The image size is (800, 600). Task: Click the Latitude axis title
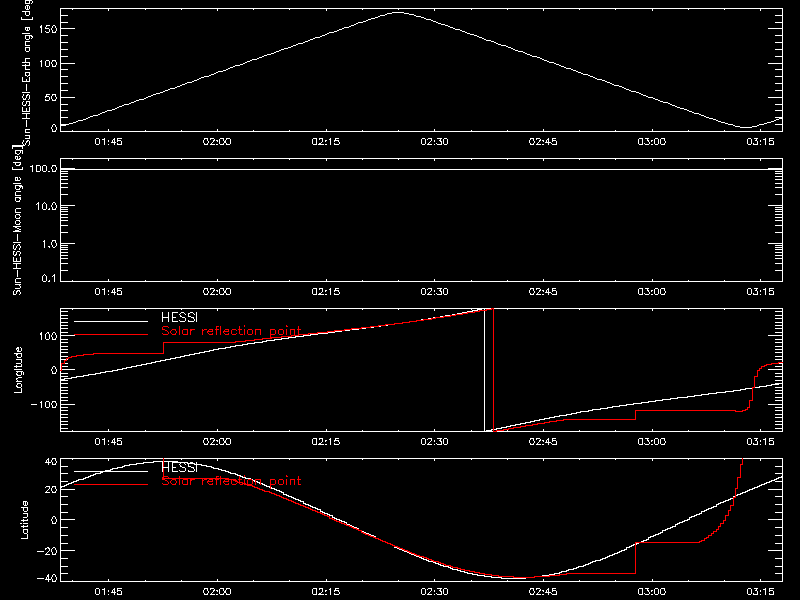click(24, 520)
